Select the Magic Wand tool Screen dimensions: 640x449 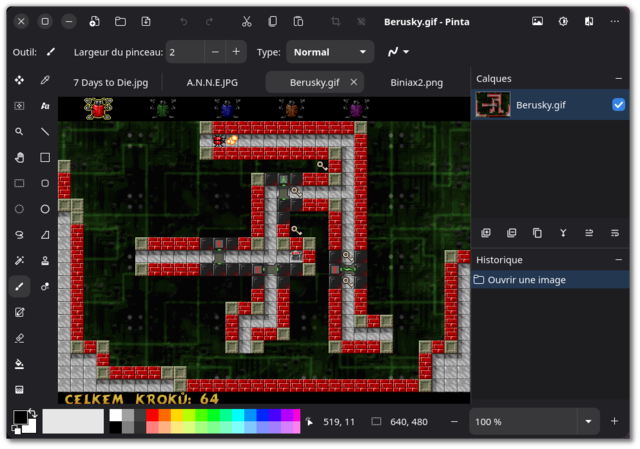point(19,260)
